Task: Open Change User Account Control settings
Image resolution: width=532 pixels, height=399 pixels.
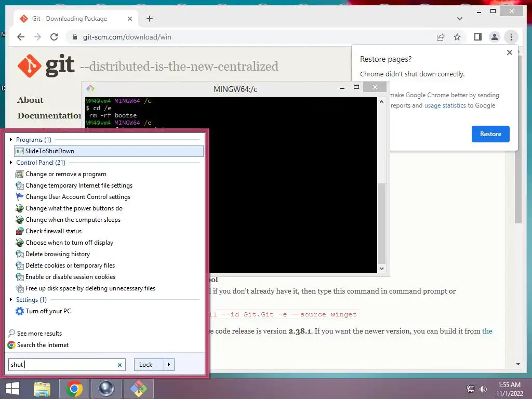Action: click(78, 197)
